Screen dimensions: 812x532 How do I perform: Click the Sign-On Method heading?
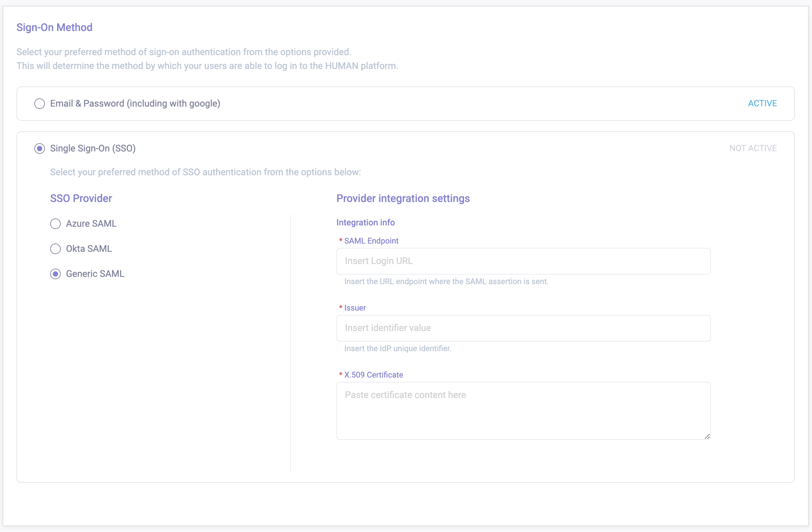pos(54,27)
